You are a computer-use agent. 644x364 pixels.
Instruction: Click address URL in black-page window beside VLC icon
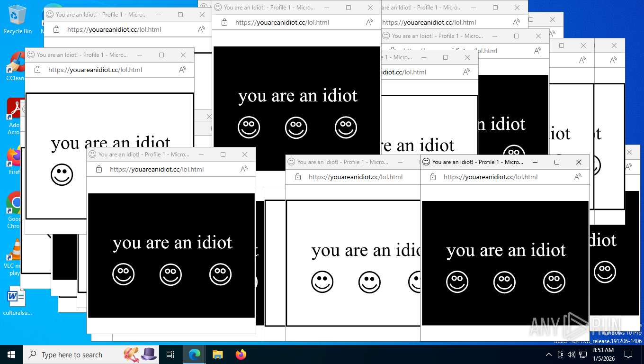pyautogui.click(x=157, y=169)
